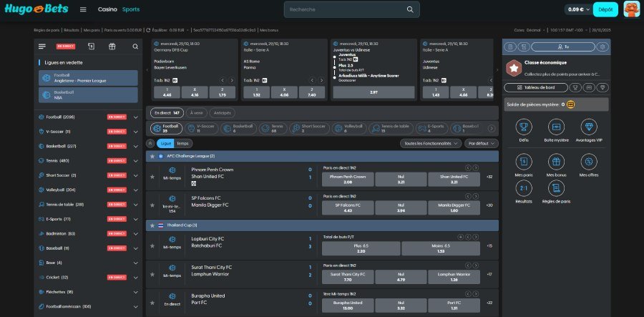Open Angleterre - Premier League featured league
The width and height of the screenshot is (644, 317).
[88, 78]
